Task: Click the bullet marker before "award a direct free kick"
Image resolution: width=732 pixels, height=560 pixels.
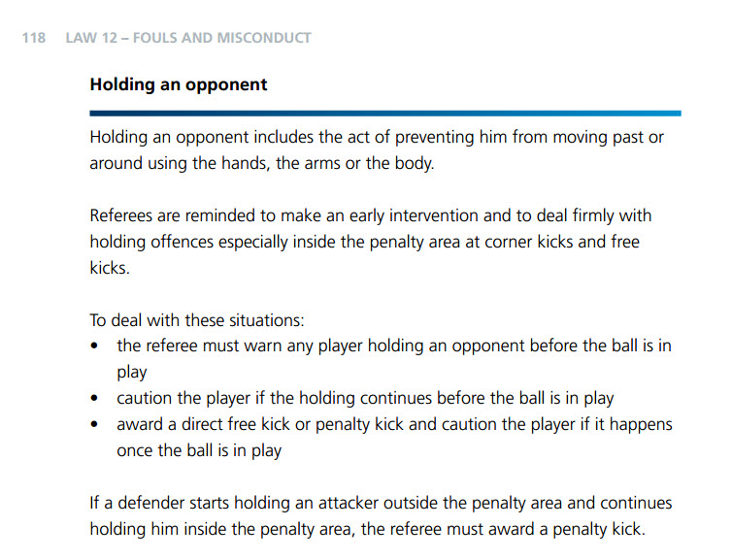Action: [x=94, y=425]
